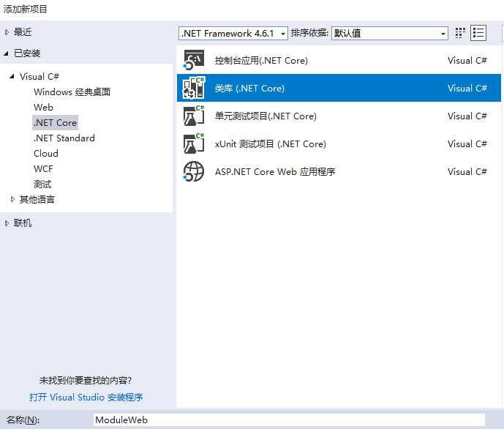Select the Web category under Visual C#
Screen dimensions: 504x429
click(x=43, y=108)
